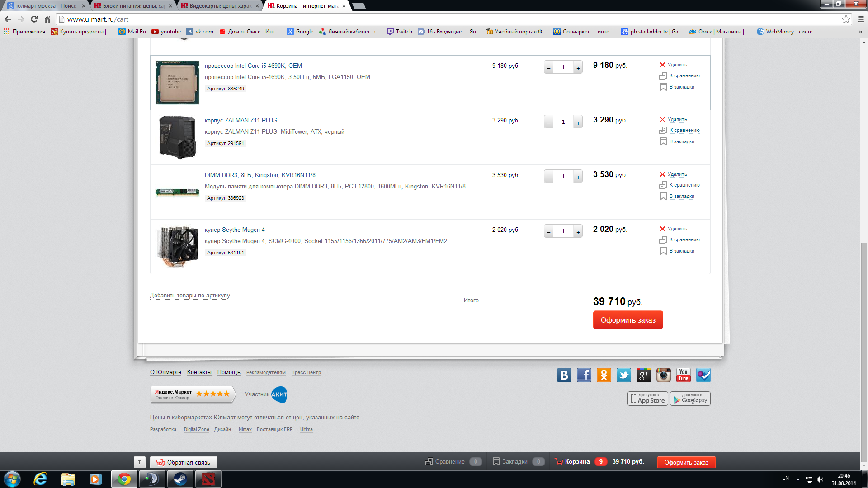
Task: Click quantity field of Intel Core i5-4690K
Action: click(563, 67)
